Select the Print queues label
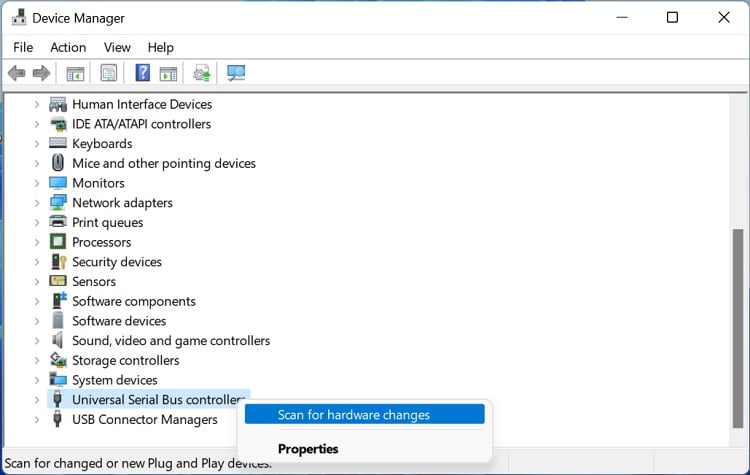Image resolution: width=750 pixels, height=475 pixels. click(x=107, y=222)
